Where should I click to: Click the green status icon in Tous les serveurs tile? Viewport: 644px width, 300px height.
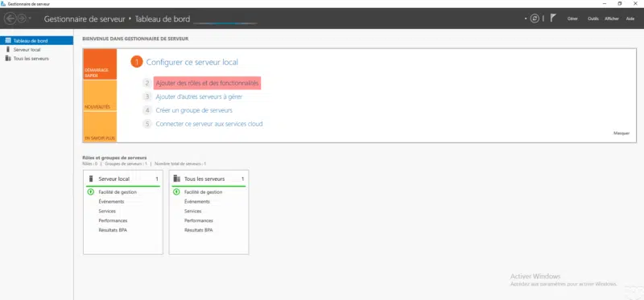click(x=176, y=191)
